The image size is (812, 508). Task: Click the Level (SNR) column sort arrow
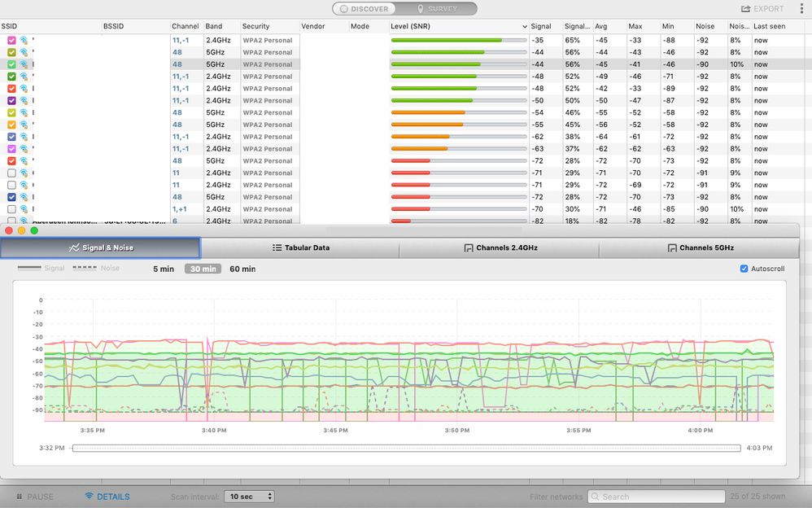(524, 27)
